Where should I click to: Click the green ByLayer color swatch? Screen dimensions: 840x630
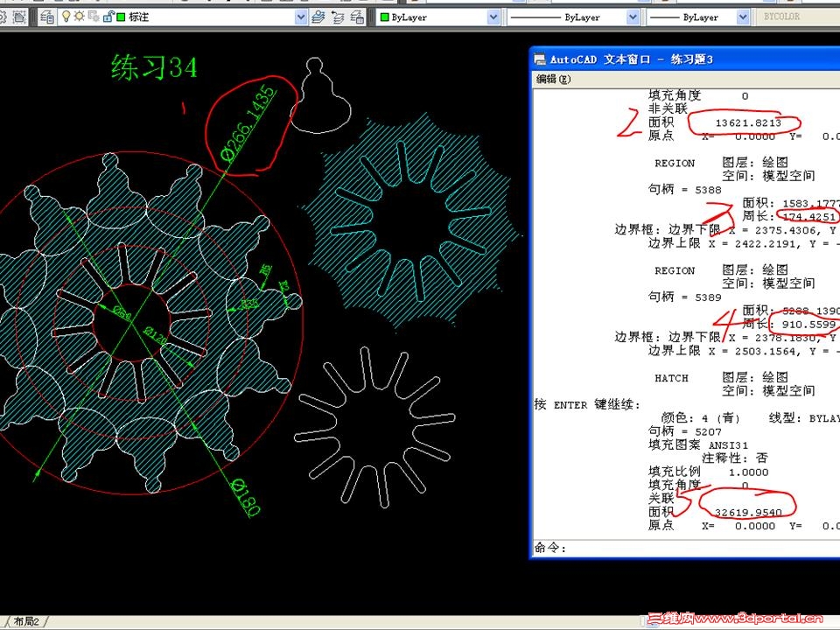(384, 17)
